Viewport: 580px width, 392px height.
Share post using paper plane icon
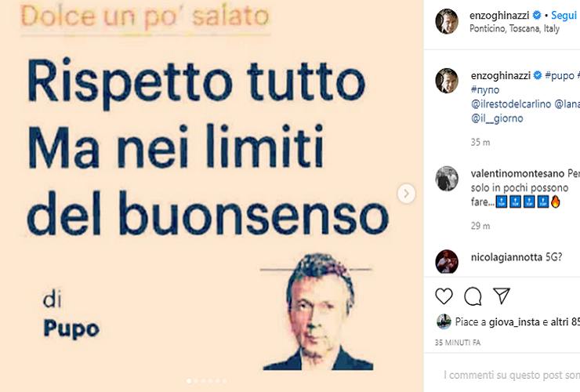[502, 296]
